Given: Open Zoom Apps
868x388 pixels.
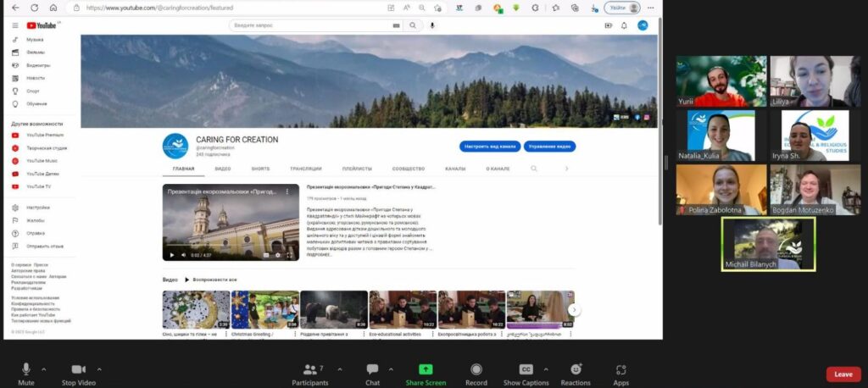Looking at the screenshot, I should coord(620,374).
